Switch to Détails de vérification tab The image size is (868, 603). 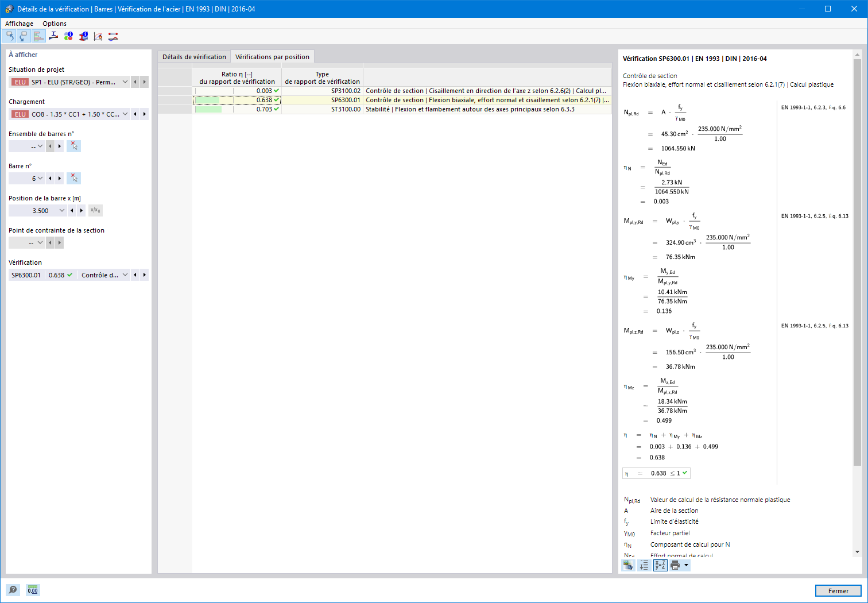click(x=194, y=57)
